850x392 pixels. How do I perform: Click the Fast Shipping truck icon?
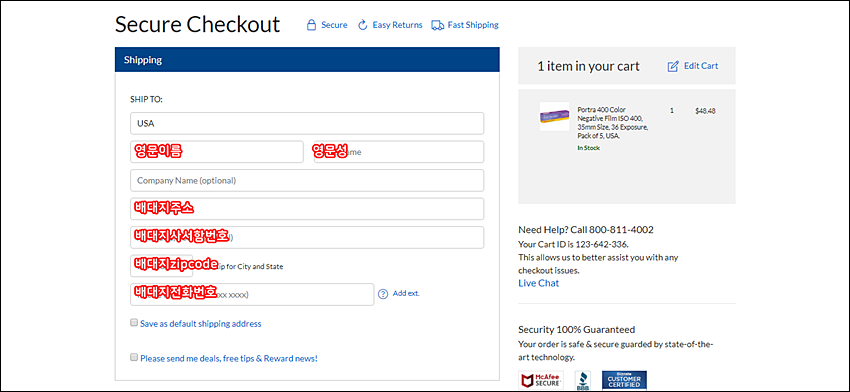click(437, 25)
